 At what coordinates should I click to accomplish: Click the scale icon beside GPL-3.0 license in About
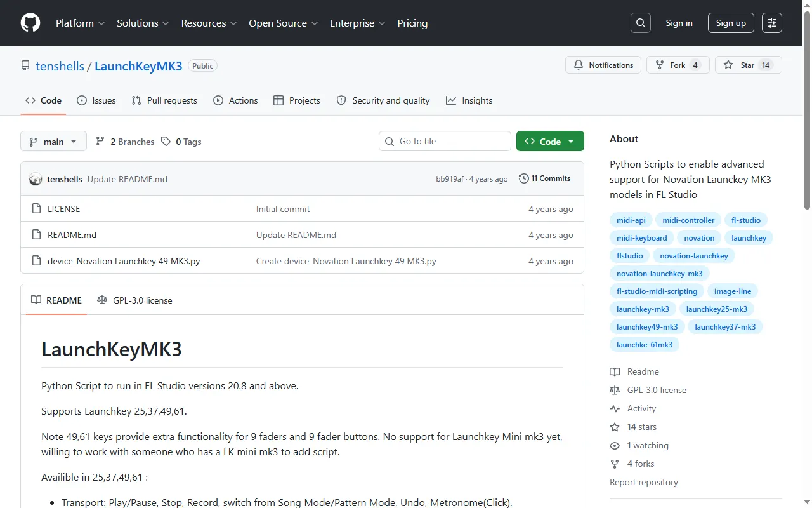tap(615, 391)
